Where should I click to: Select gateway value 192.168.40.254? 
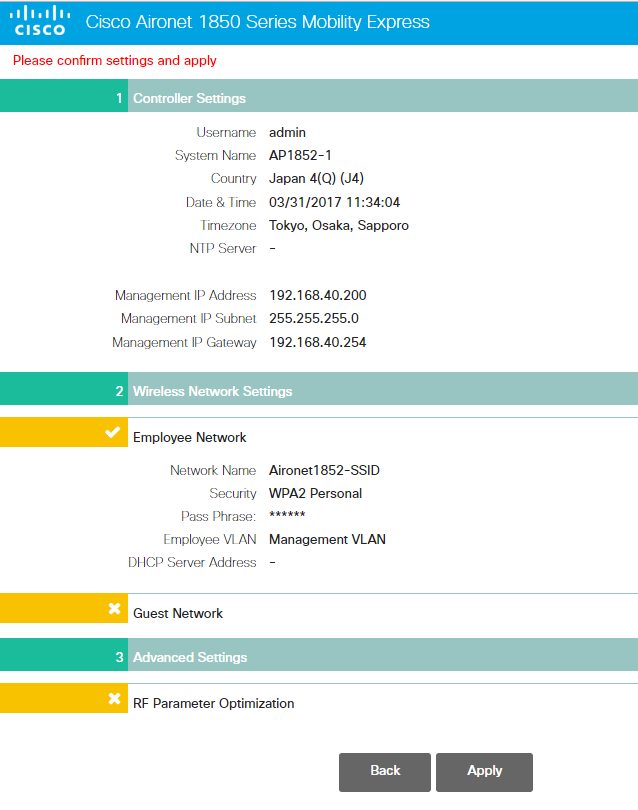pos(318,342)
